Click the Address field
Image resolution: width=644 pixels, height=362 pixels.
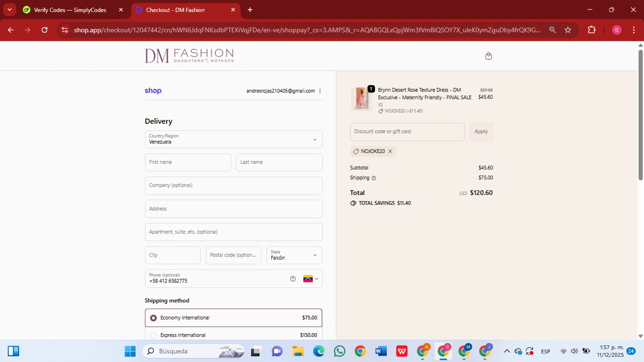[234, 209]
